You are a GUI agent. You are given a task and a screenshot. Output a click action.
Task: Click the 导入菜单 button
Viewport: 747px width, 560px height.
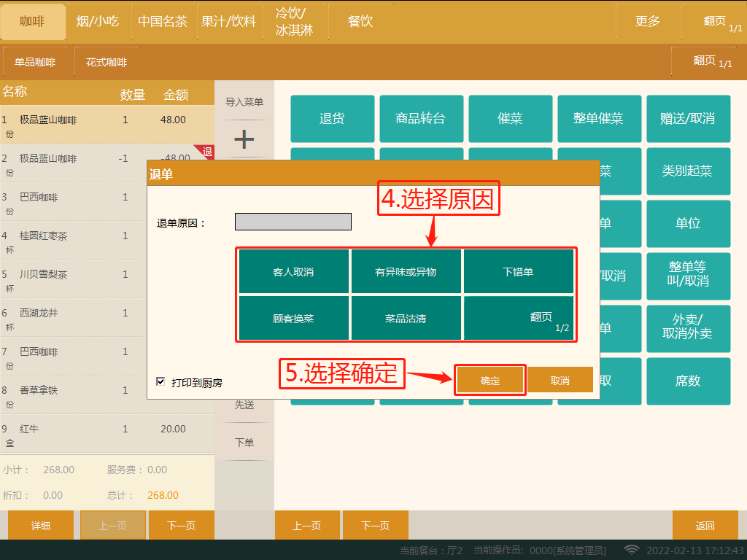[244, 102]
